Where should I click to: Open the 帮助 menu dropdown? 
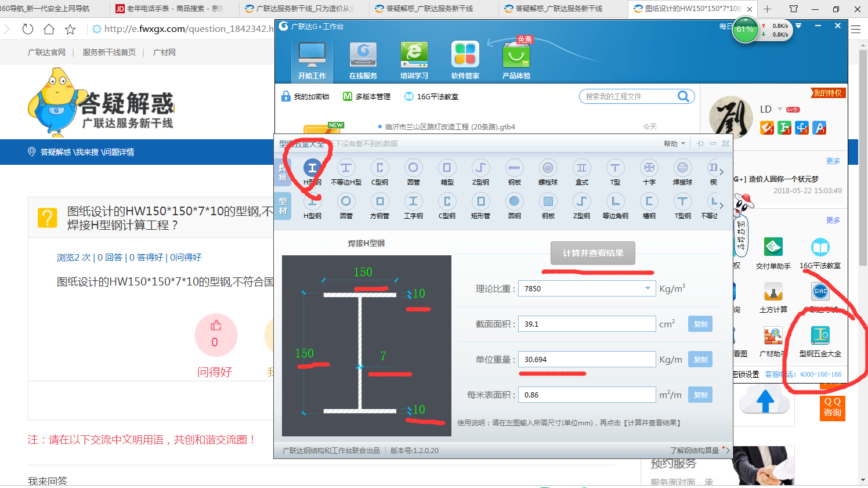(x=674, y=144)
